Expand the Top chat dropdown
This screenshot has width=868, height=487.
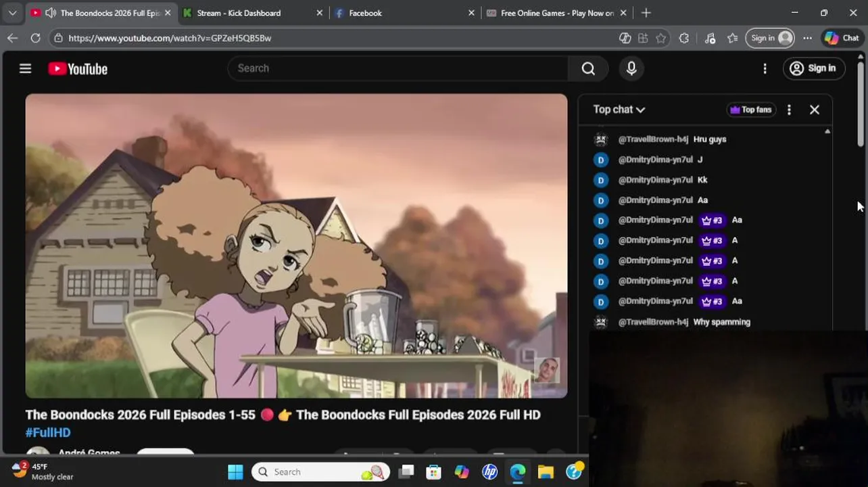(619, 110)
